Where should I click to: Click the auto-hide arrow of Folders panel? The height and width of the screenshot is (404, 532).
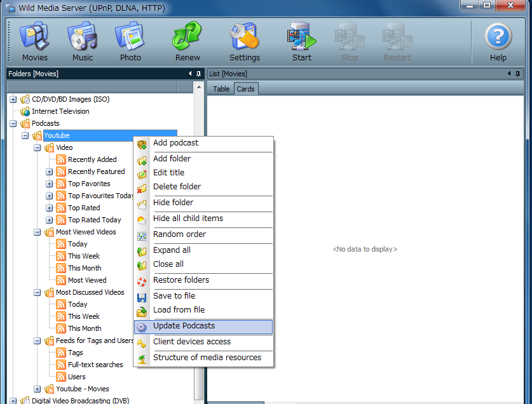tap(190, 74)
